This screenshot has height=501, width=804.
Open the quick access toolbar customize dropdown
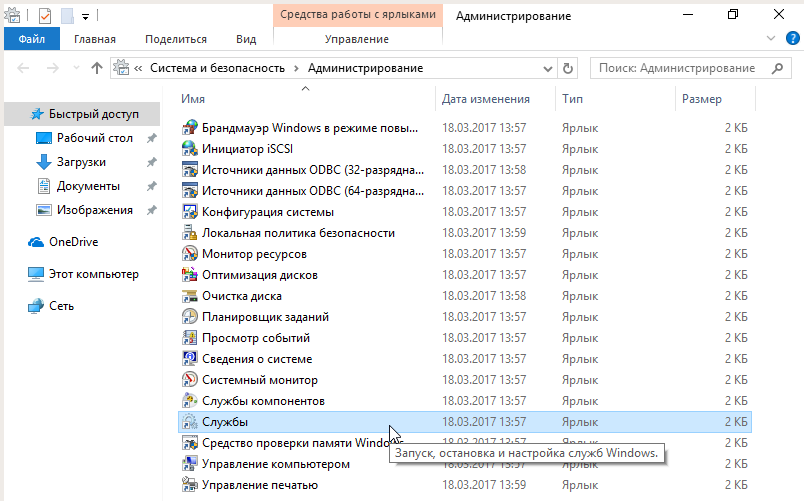point(86,17)
